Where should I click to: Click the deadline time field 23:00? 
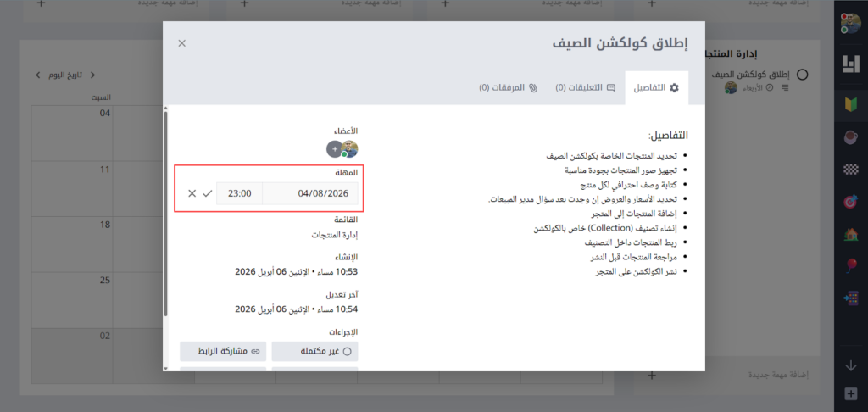(239, 193)
